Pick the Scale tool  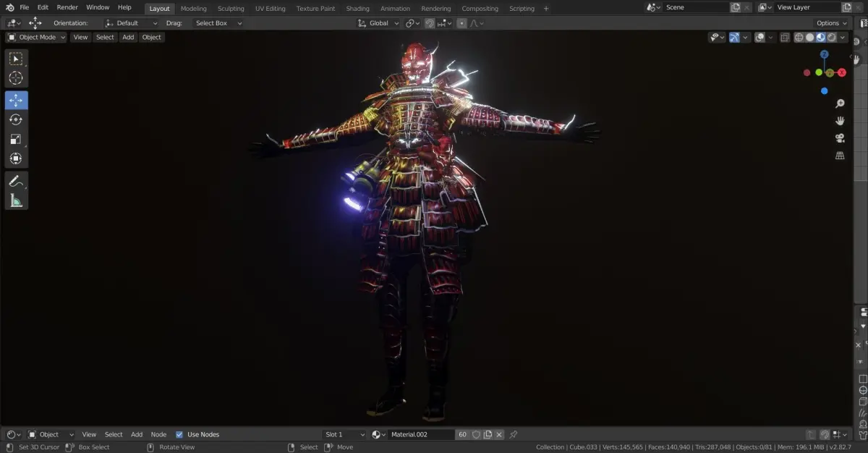point(16,139)
